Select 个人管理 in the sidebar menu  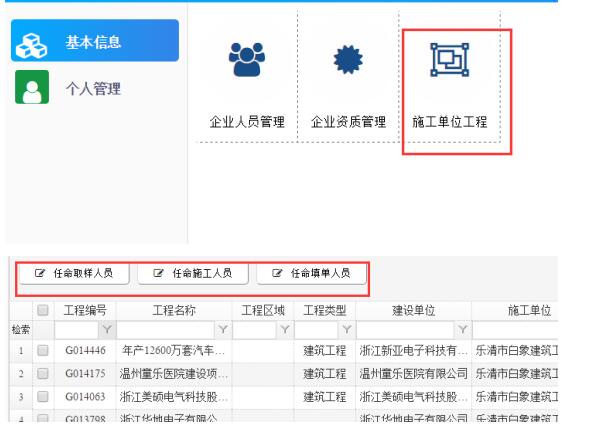click(95, 88)
